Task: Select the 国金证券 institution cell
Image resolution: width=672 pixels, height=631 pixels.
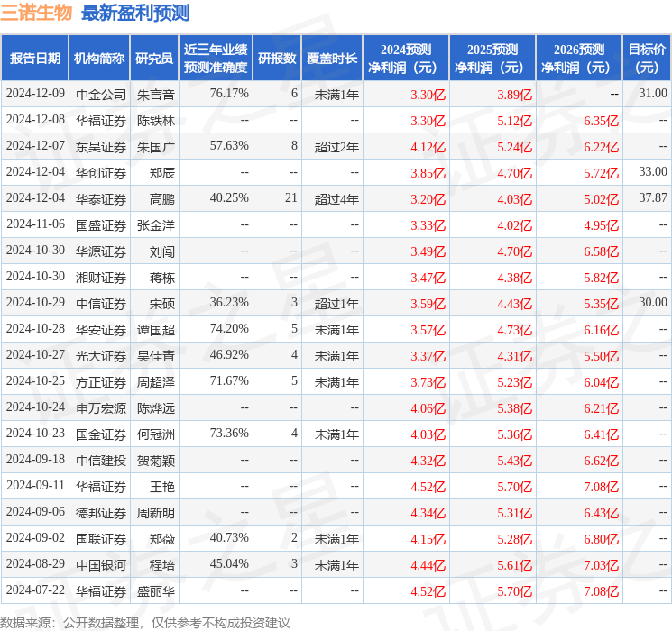Action: click(101, 434)
